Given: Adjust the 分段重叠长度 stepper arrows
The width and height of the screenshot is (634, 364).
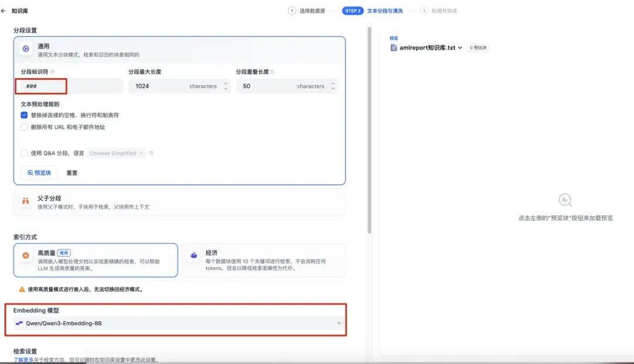Looking at the screenshot, I should pos(333,86).
